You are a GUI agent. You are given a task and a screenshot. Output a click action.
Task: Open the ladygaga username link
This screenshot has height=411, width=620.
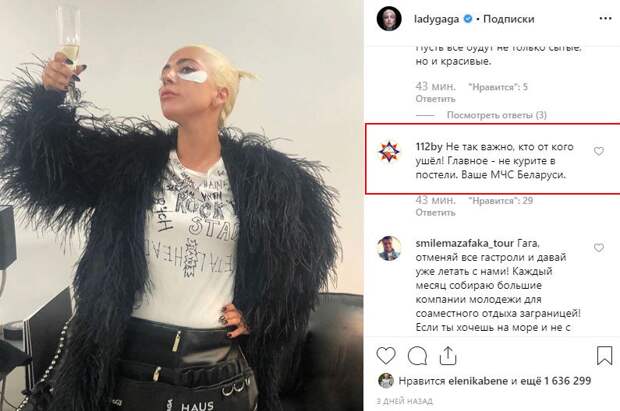[437, 19]
